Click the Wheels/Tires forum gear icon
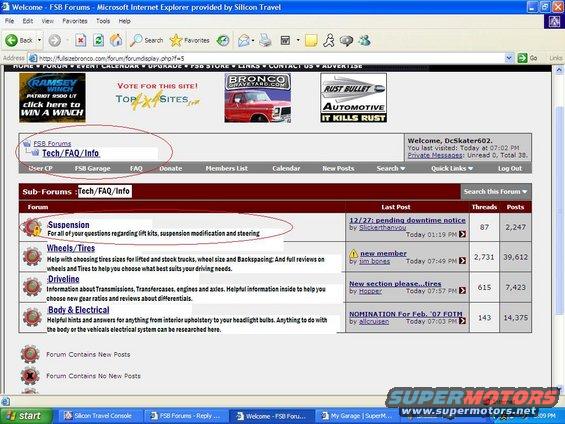This screenshot has height=424, width=565. click(x=32, y=256)
